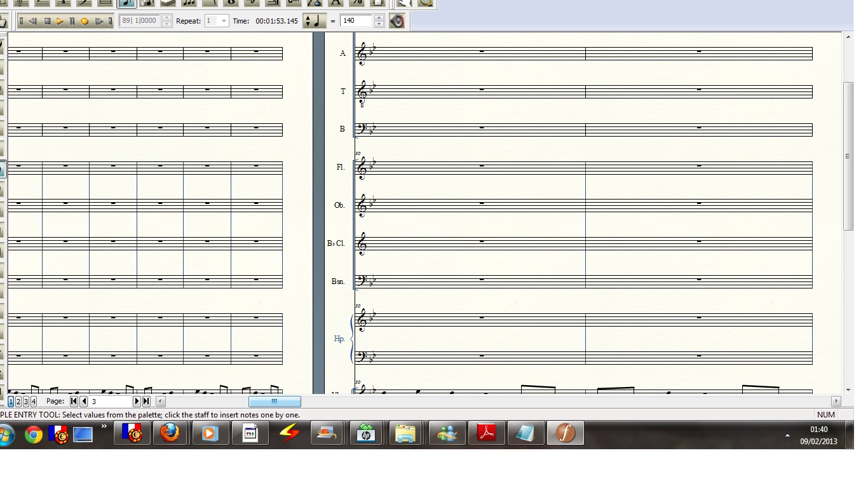Open playback settings via speaker icon

(397, 21)
